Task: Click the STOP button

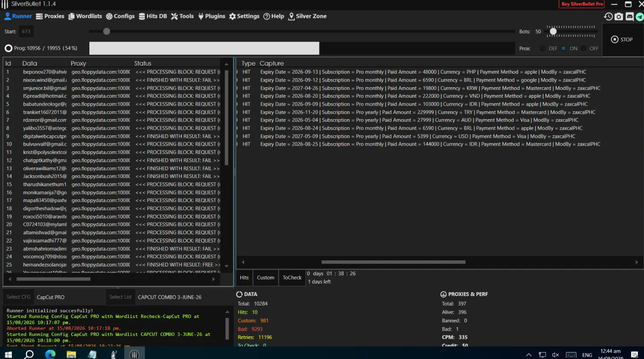Action: point(622,40)
